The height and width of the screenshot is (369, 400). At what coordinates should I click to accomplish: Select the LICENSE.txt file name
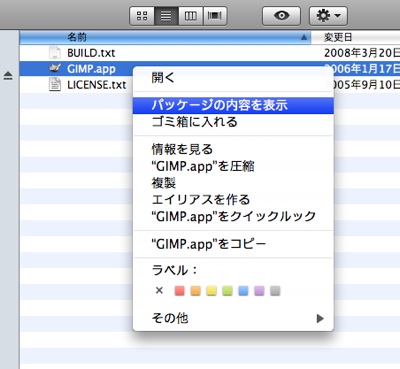[x=97, y=85]
